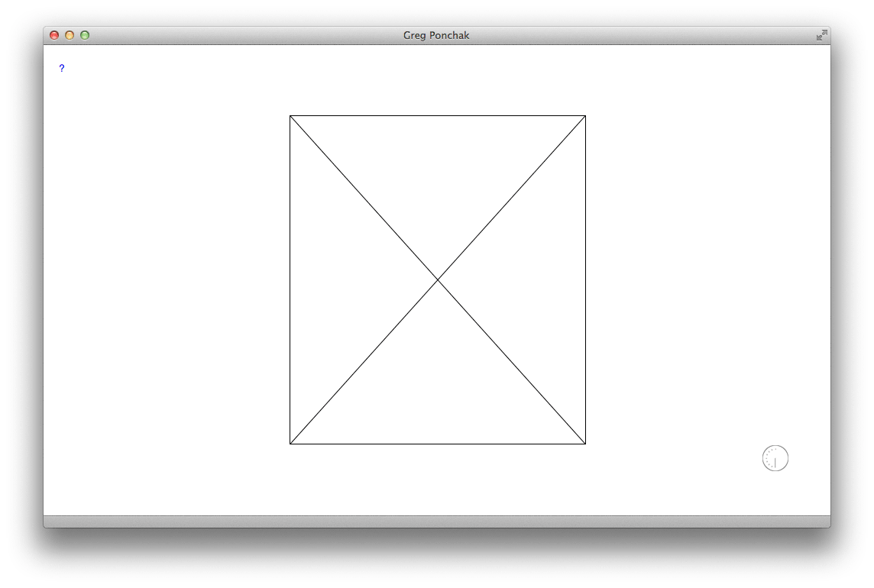Click the center where the diagonals cross
The image size is (874, 588).
(x=438, y=280)
